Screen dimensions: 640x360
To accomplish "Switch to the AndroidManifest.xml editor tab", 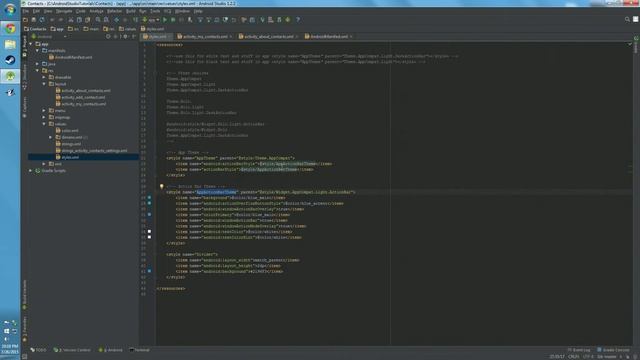I will click(x=329, y=36).
